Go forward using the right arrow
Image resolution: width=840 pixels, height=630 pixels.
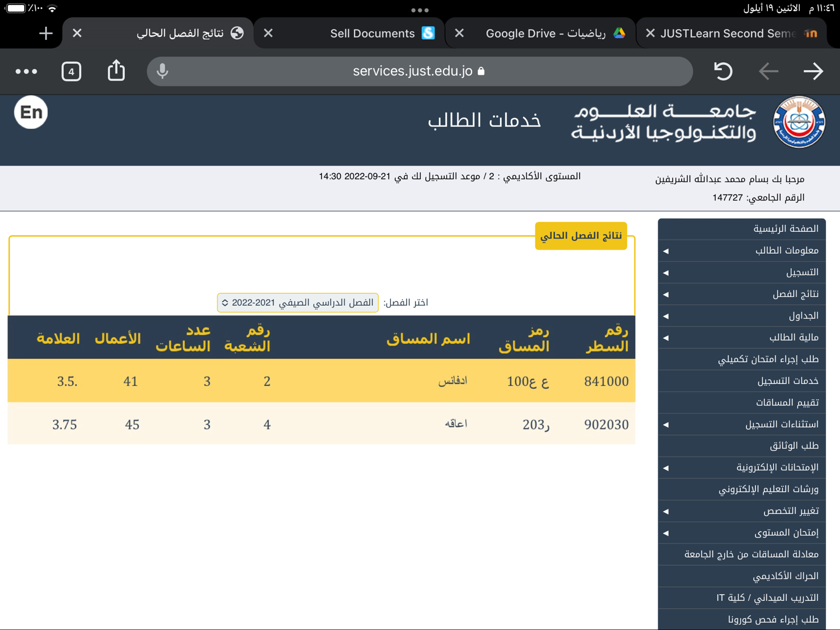(x=813, y=71)
